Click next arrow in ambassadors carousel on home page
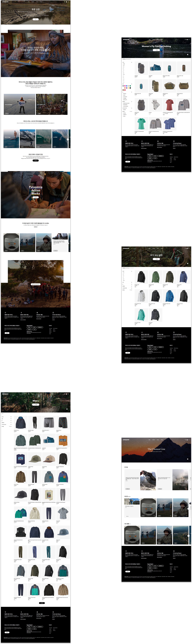This screenshot has height=644, width=192. (68, 140)
